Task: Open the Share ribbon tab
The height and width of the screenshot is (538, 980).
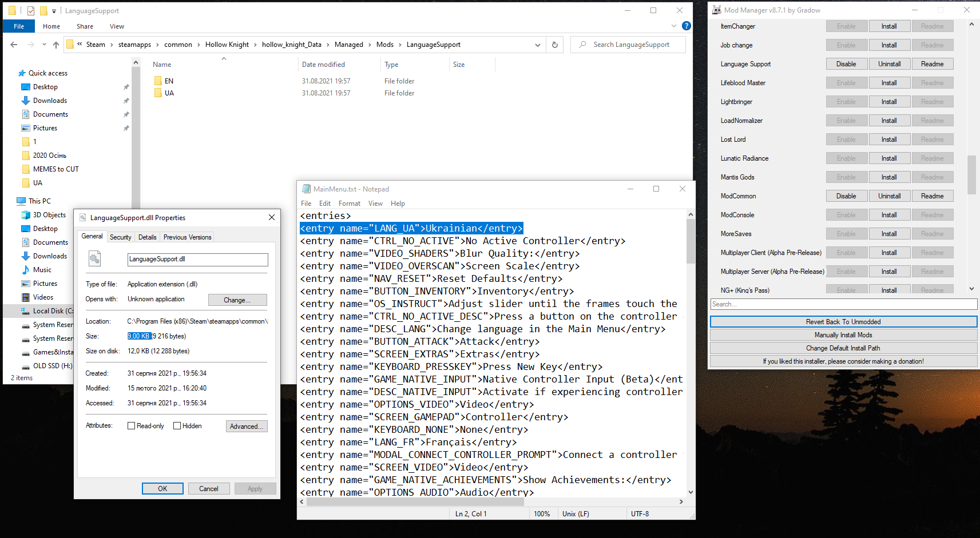Action: point(85,26)
